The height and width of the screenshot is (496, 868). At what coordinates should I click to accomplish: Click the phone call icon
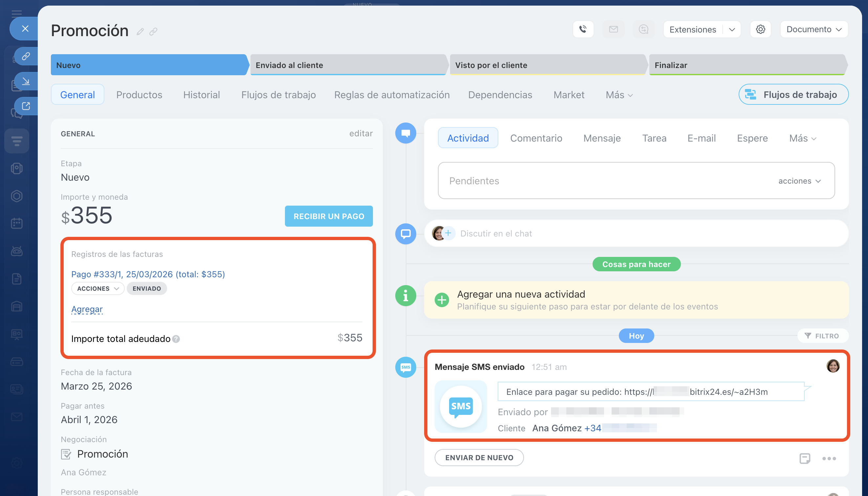[x=583, y=30]
